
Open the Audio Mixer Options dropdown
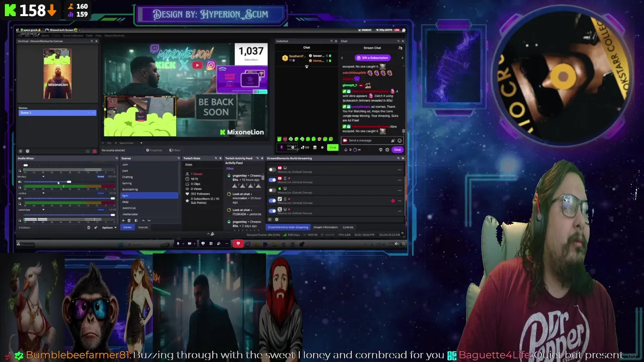click(x=109, y=228)
